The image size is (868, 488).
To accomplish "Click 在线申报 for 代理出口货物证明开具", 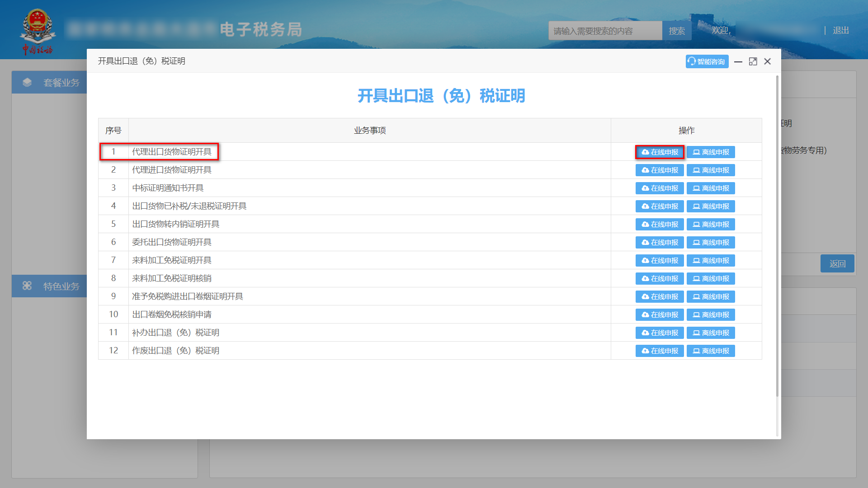I will [x=660, y=152].
